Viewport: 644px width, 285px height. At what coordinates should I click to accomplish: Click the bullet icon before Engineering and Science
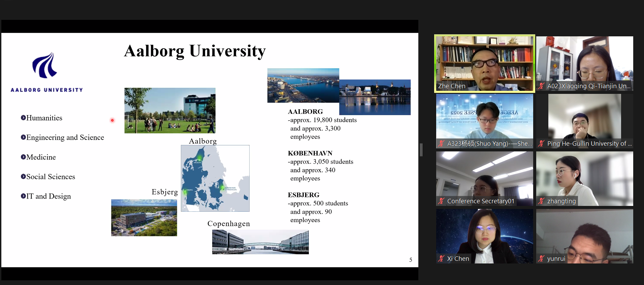tap(23, 137)
